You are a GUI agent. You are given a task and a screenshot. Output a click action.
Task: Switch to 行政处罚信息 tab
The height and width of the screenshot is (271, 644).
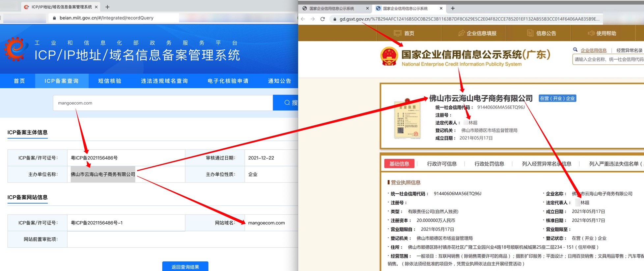click(489, 164)
